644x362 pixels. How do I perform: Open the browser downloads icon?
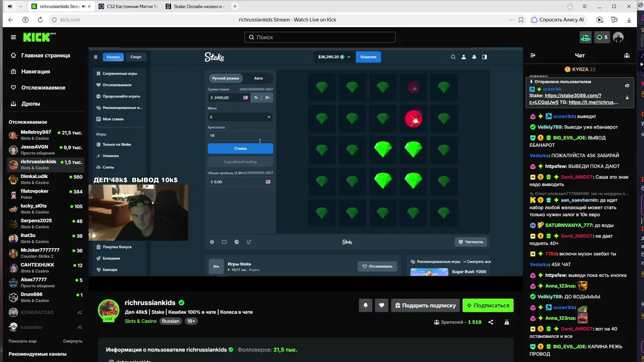pos(629,20)
